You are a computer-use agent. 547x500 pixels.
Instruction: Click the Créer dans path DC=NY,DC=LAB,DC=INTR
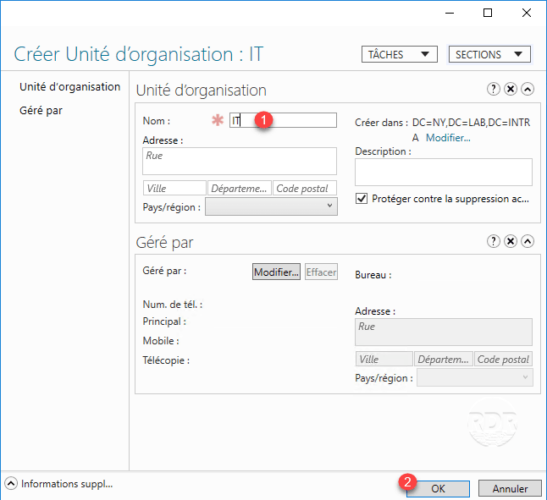coord(471,122)
